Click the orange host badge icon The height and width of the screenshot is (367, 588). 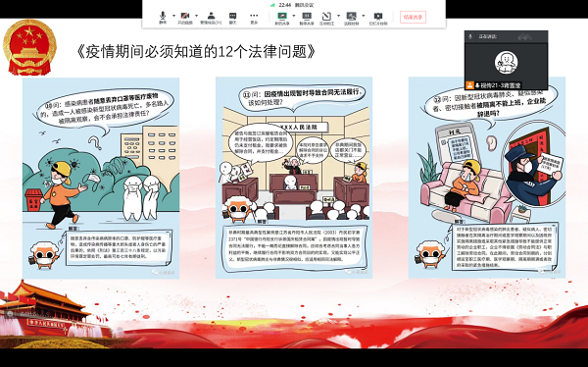(469, 85)
